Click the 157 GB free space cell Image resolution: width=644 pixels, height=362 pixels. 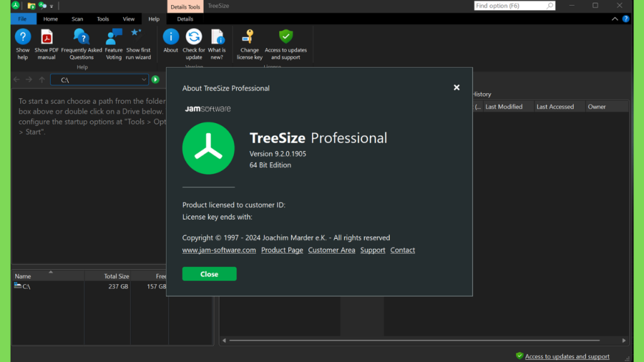click(157, 286)
